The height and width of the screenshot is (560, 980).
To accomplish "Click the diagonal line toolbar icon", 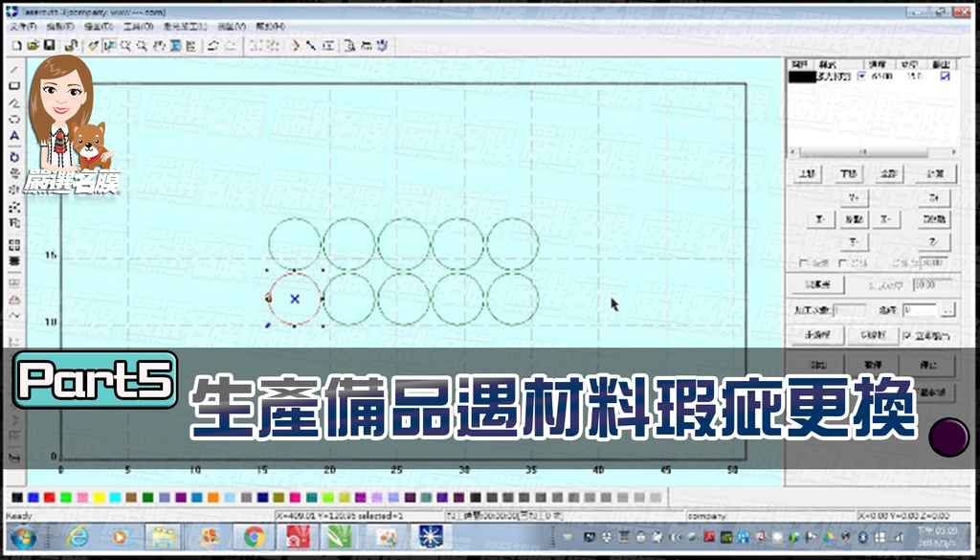I will [311, 45].
